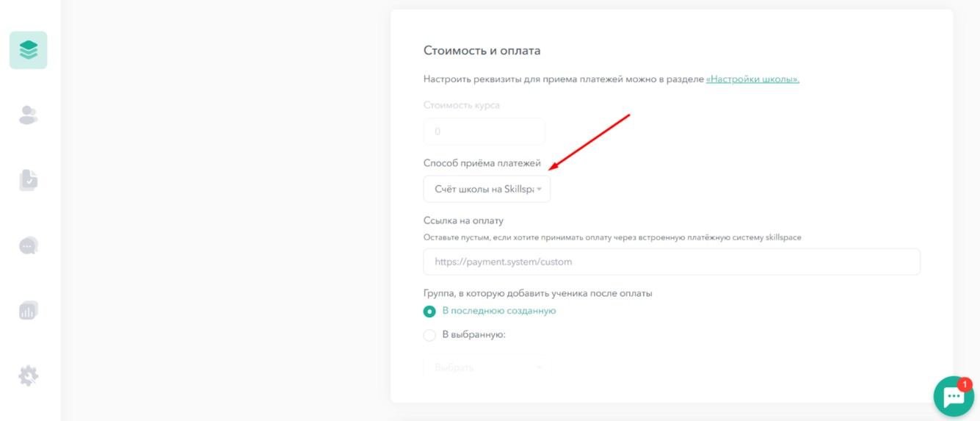Open the settings gear sidebar icon
This screenshot has height=421, width=980.
[28, 375]
